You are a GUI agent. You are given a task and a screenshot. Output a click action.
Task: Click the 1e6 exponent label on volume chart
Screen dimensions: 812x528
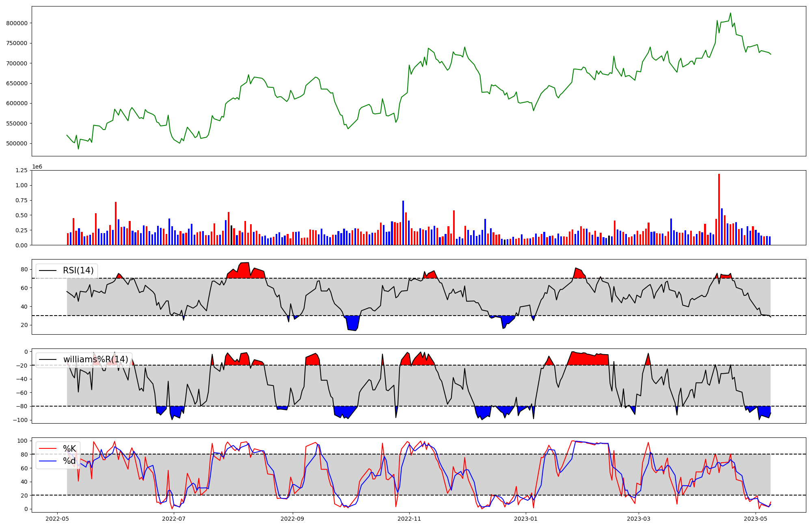tap(37, 167)
